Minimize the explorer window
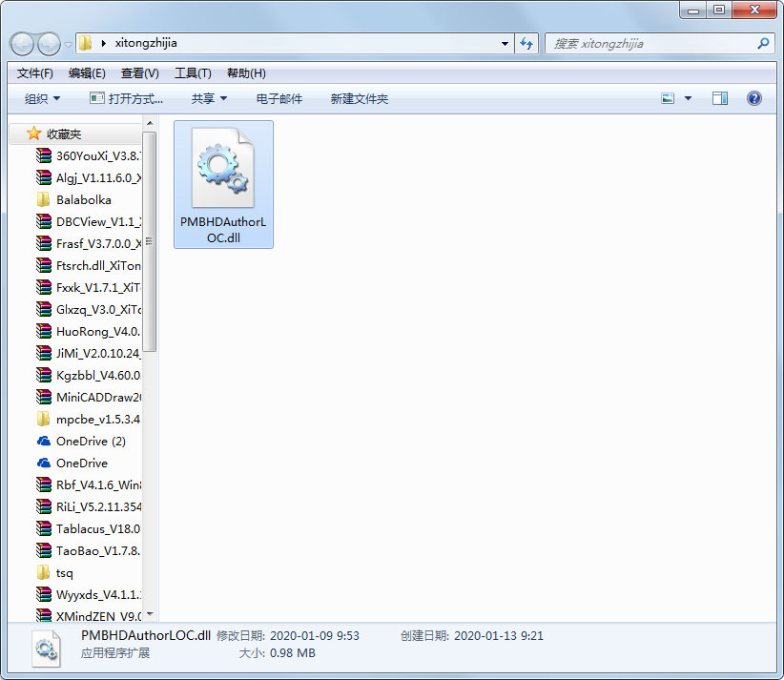784x680 pixels. pos(693,10)
